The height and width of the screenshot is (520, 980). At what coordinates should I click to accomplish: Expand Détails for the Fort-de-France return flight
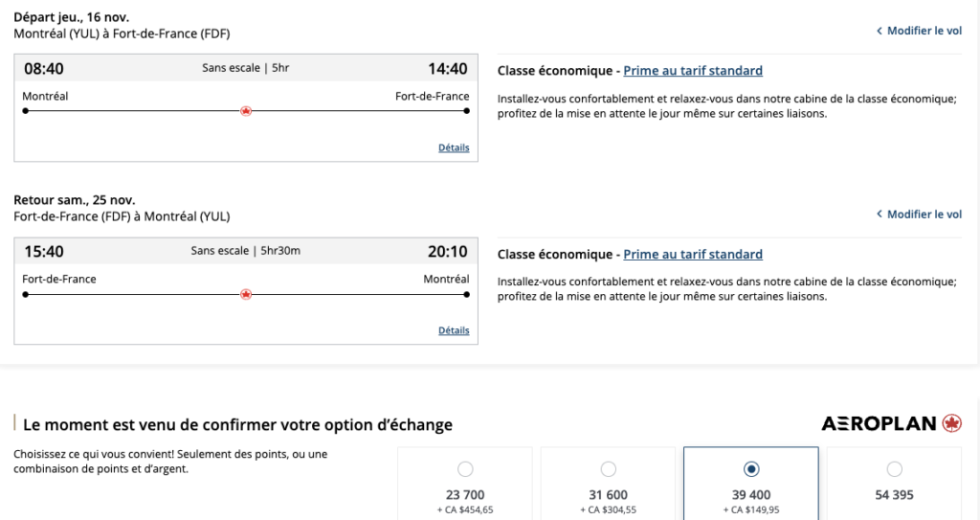pyautogui.click(x=454, y=330)
